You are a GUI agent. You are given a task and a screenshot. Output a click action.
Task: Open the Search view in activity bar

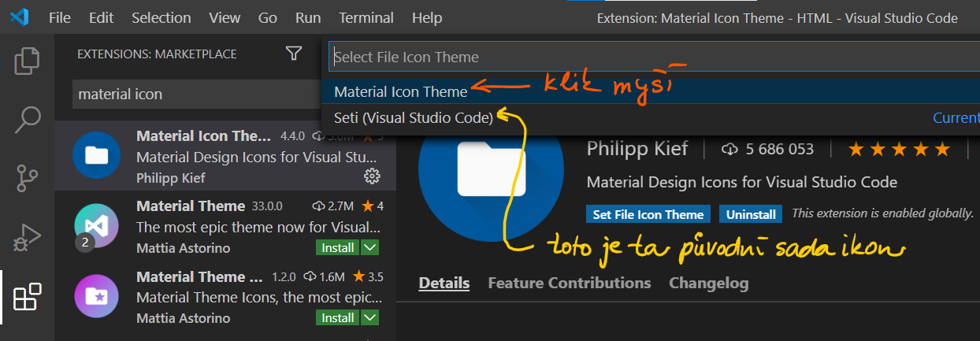[x=28, y=120]
